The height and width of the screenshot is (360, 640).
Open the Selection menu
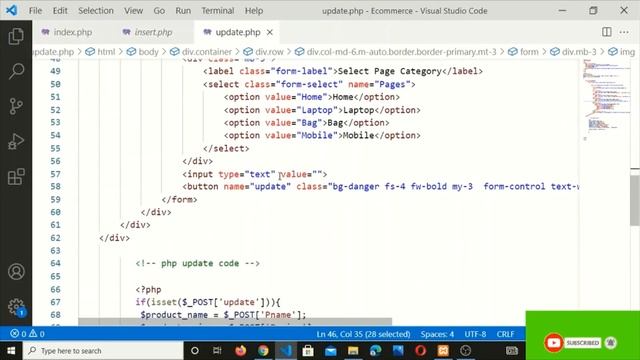coord(96,11)
